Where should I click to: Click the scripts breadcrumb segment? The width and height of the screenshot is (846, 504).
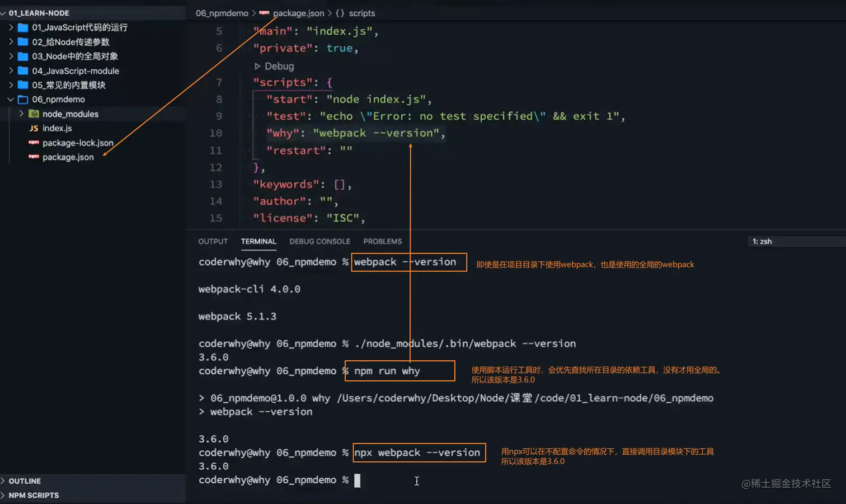362,13
